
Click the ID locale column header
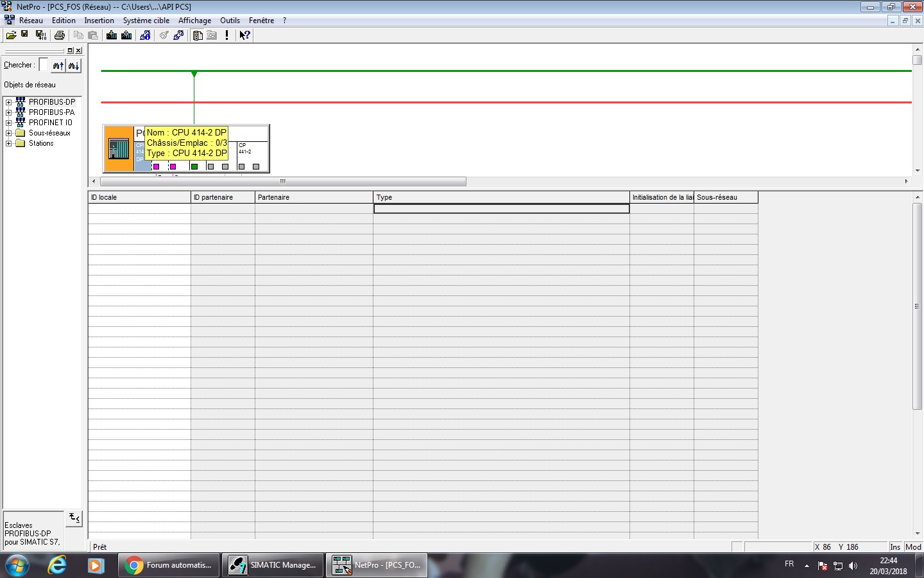click(139, 197)
